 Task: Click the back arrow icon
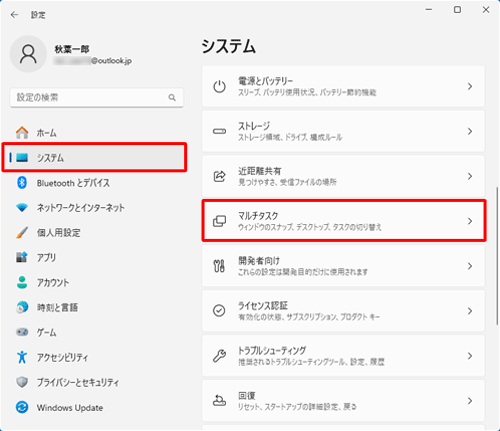[x=14, y=15]
